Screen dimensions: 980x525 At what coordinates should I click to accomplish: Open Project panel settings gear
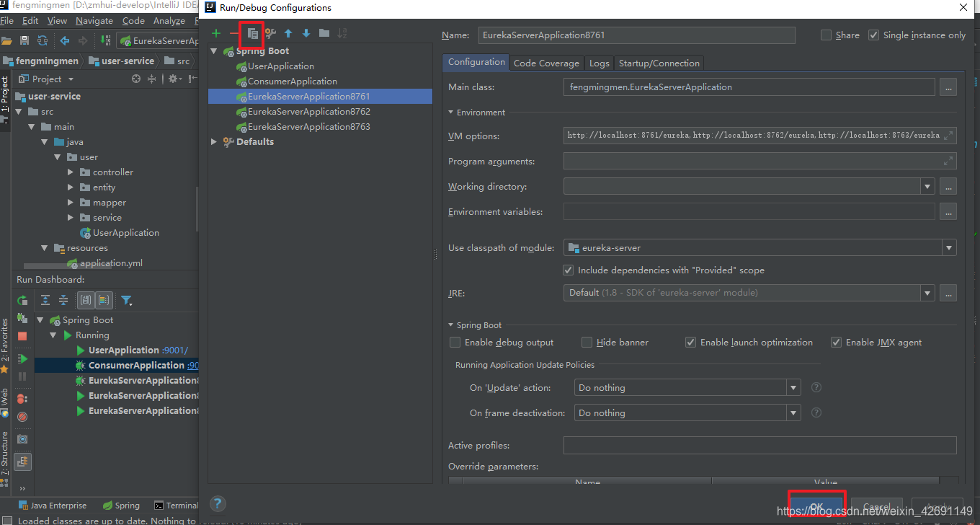174,79
